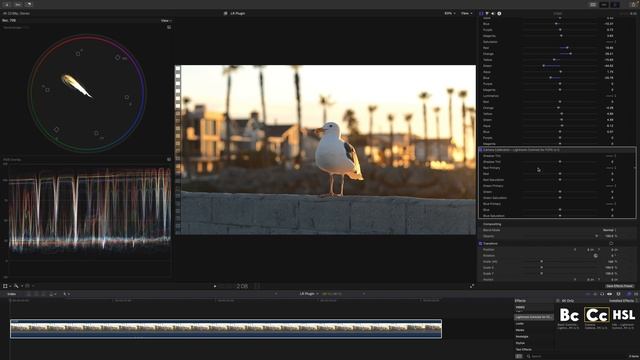Adjust the Scale (All) slider

coord(542,262)
